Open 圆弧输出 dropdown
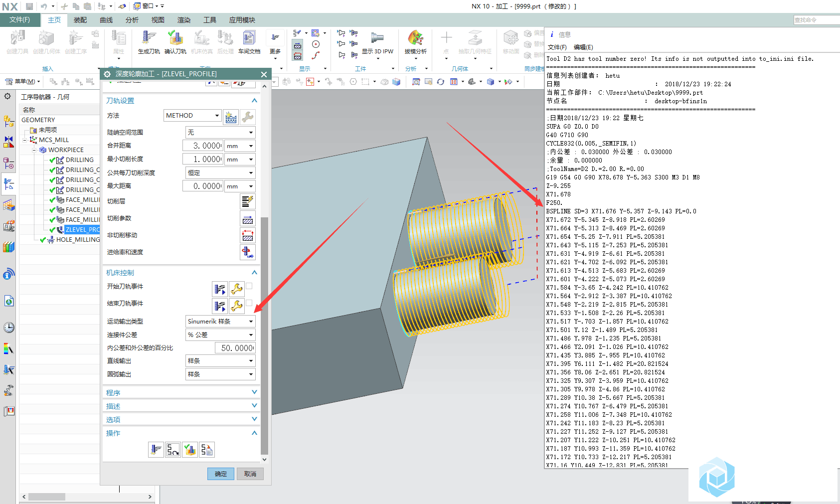Image resolution: width=840 pixels, height=504 pixels. 220,374
